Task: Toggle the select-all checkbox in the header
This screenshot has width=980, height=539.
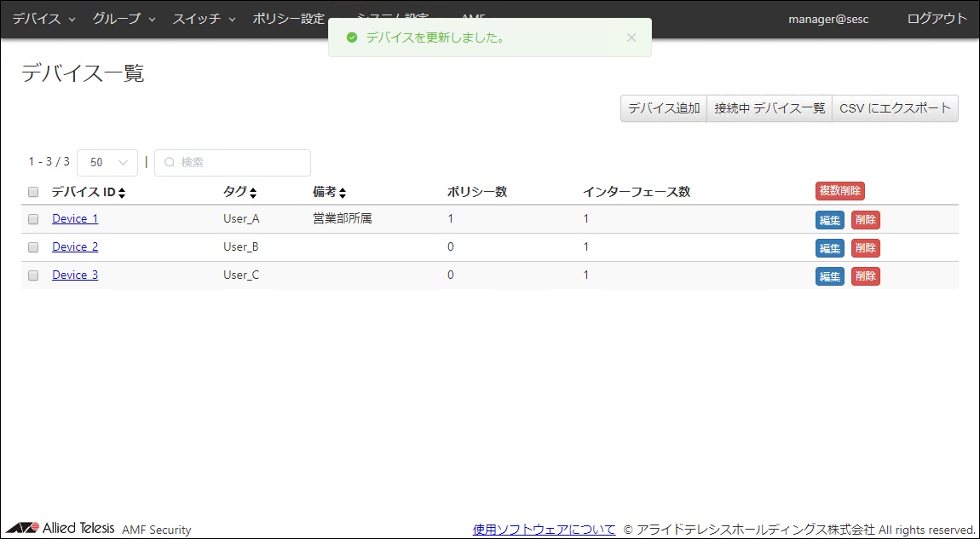Action: pos(33,192)
